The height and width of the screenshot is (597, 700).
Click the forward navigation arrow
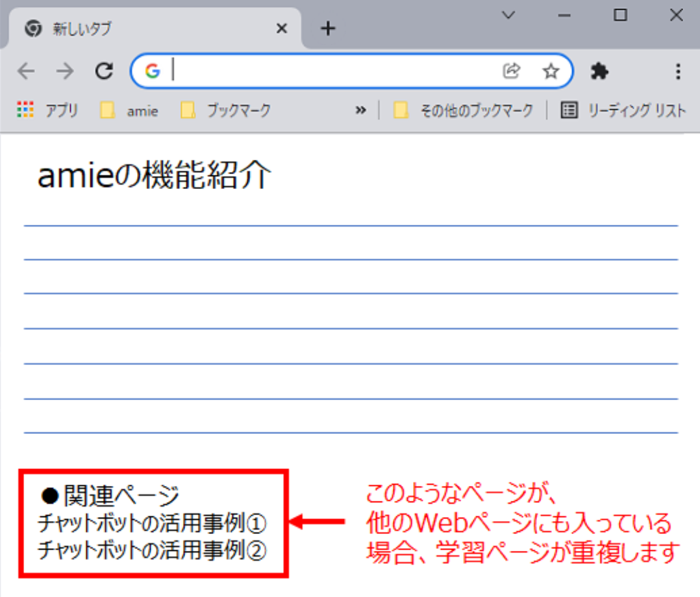(x=65, y=71)
